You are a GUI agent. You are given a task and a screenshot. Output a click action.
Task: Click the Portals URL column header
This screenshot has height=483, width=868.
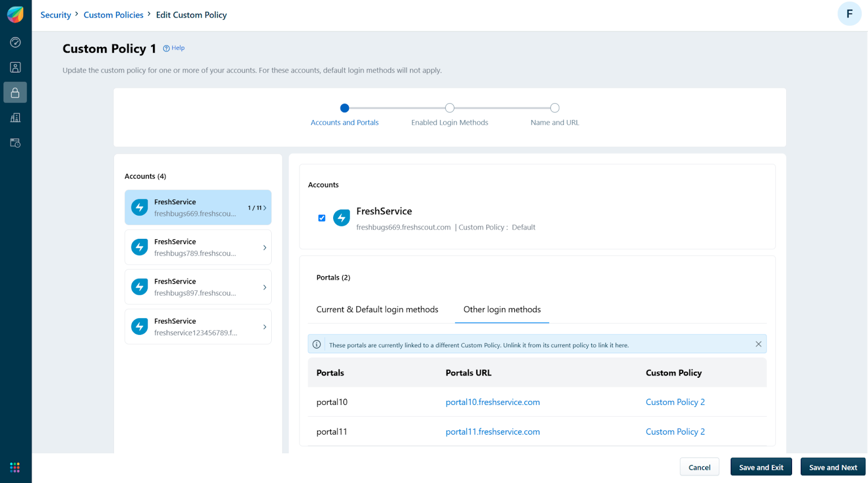(x=468, y=373)
